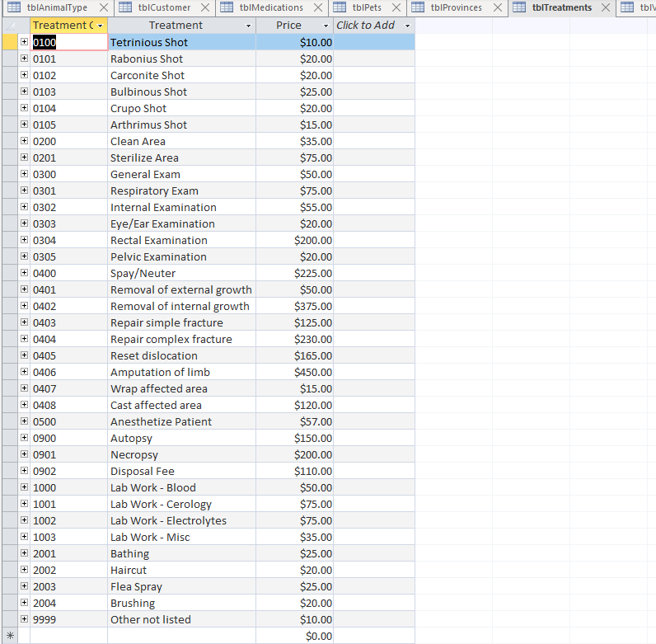Select the Price column header
The image size is (656, 644).
pyautogui.click(x=294, y=26)
